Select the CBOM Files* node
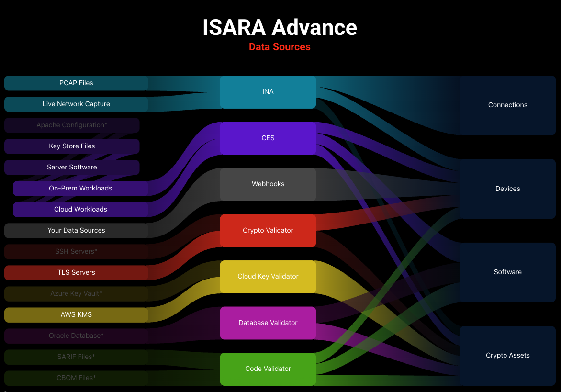The image size is (561, 392). (x=76, y=378)
